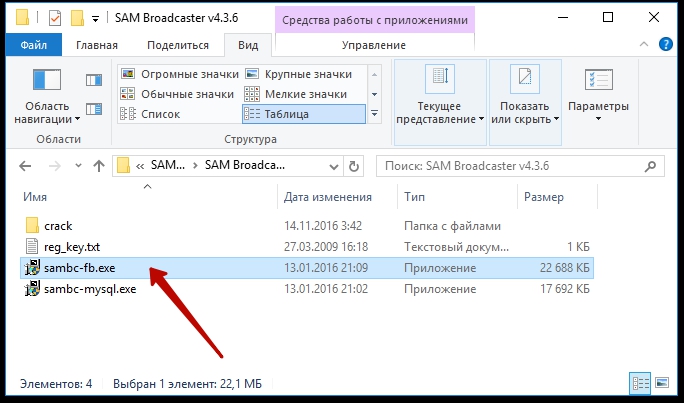The height and width of the screenshot is (403, 684).
Task: Go forward with the right arrow
Action: tap(55, 166)
